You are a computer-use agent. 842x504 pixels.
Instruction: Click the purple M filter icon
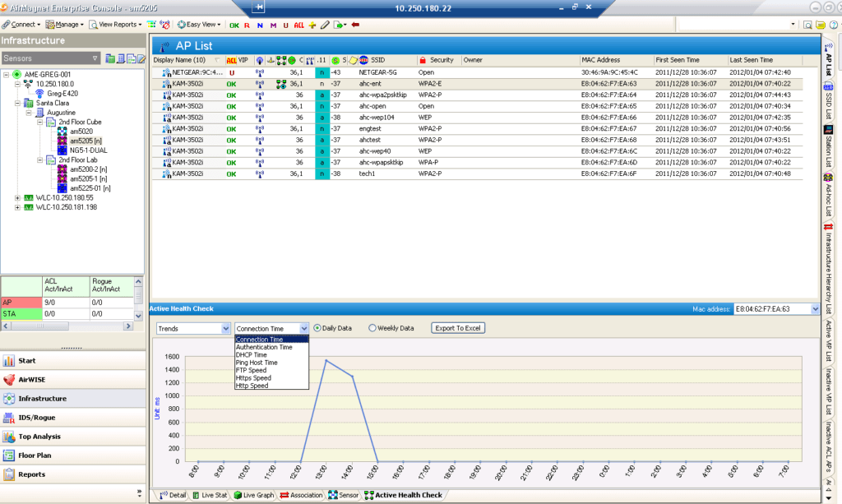[273, 25]
